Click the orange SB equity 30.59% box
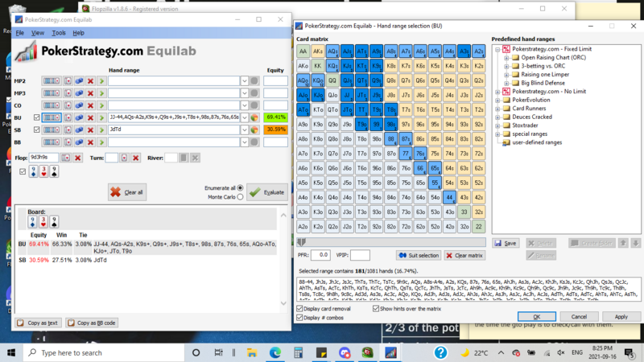Image resolution: width=644 pixels, height=362 pixels. [x=275, y=130]
